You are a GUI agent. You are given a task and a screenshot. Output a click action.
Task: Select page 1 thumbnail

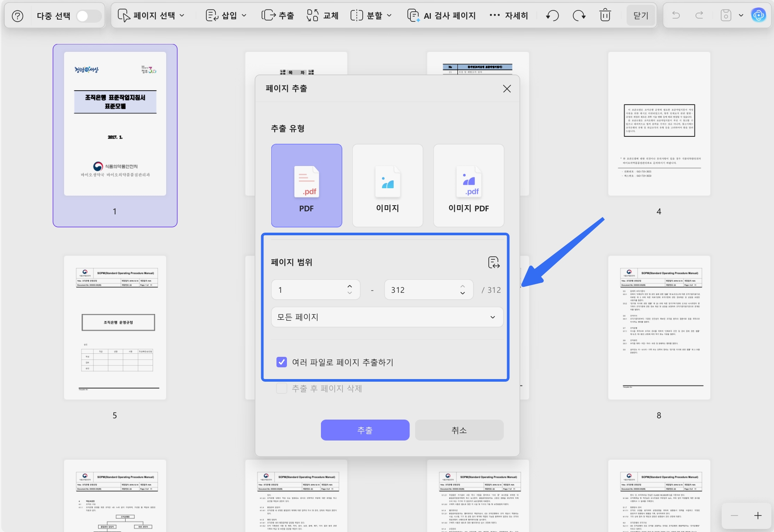click(x=115, y=124)
